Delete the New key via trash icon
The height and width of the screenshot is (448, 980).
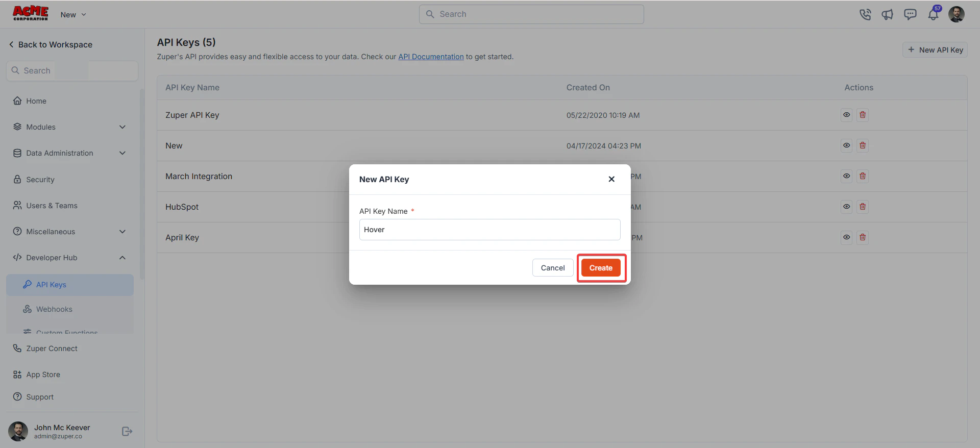click(x=863, y=145)
